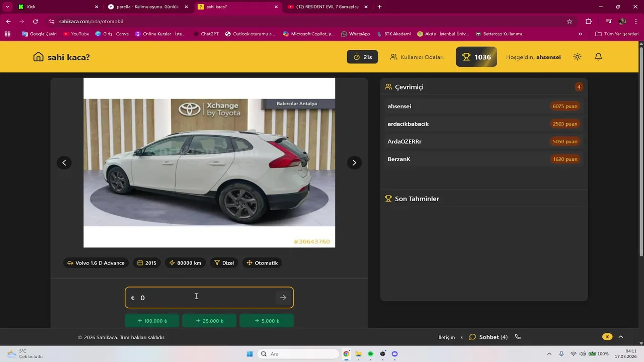Image resolution: width=644 pixels, height=362 pixels.
Task: Show the previous car photo
Action: point(64,162)
